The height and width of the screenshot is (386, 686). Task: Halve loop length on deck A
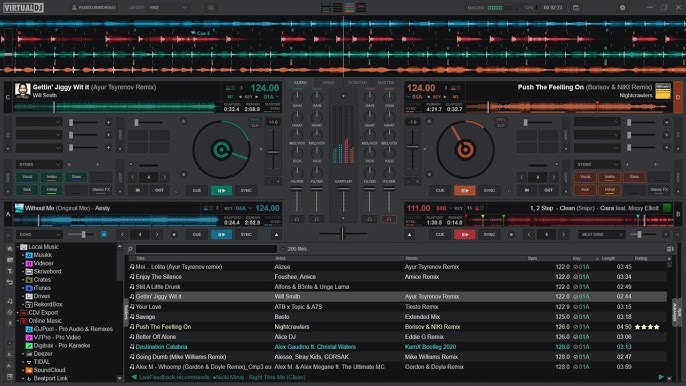click(x=122, y=235)
